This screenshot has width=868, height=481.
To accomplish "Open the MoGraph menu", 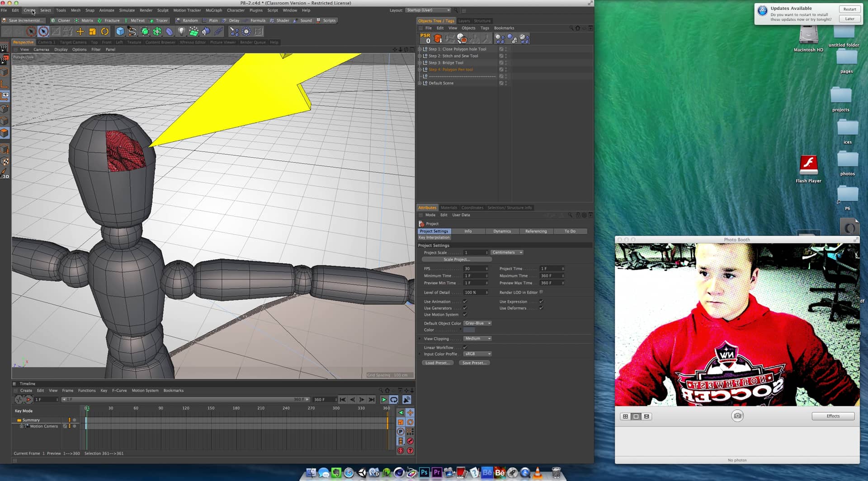I will tap(214, 10).
